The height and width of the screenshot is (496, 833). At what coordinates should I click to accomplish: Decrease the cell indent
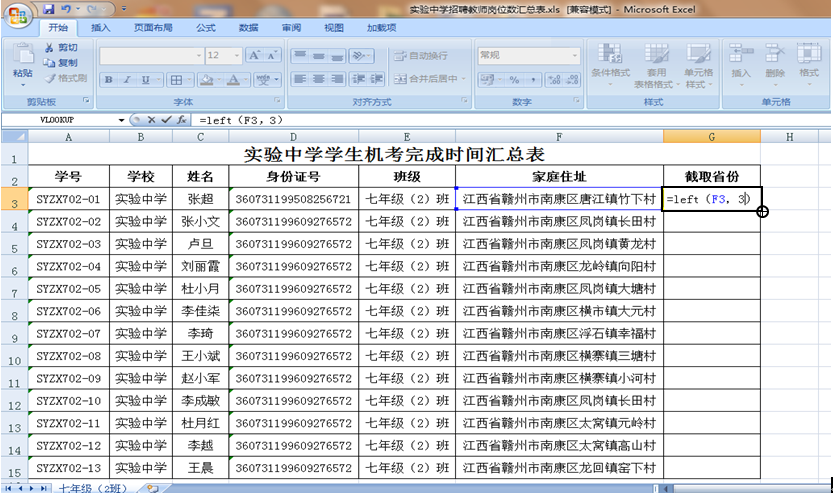(359, 79)
